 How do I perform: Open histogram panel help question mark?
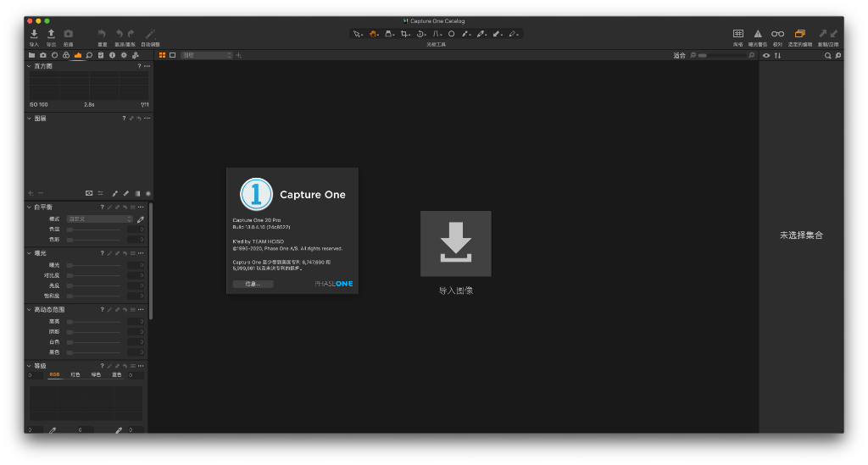pos(139,66)
